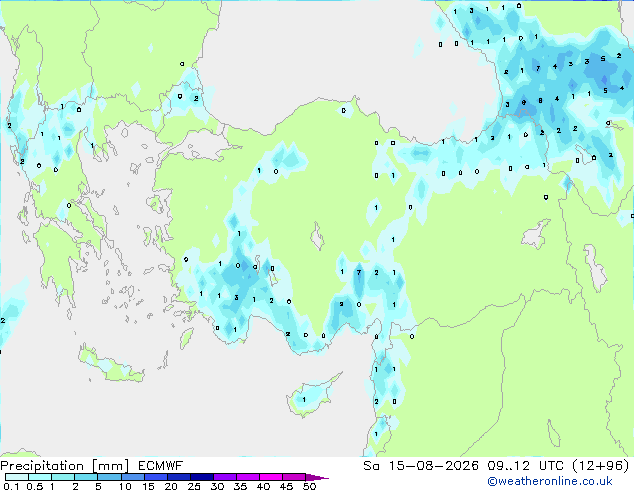Click the weatheronline.co.uk copyright link
634x490 pixels.
[550, 481]
